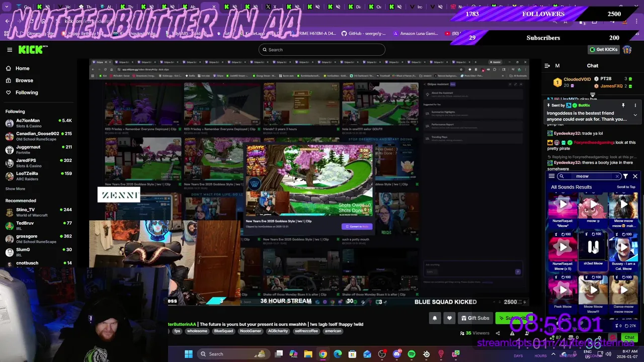Click Get KICKs button
This screenshot has width=644, height=362.
(603, 50)
